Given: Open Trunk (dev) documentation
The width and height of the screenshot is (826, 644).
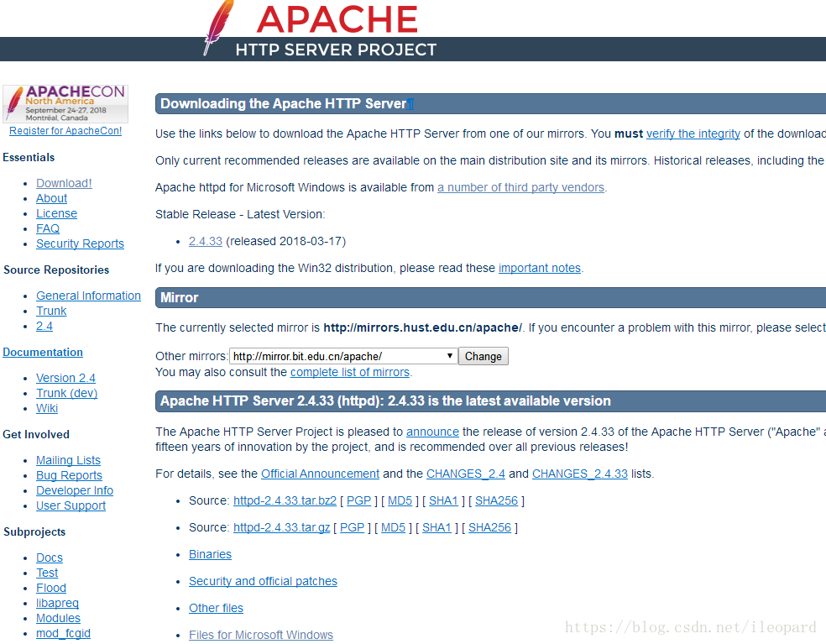Looking at the screenshot, I should (67, 393).
